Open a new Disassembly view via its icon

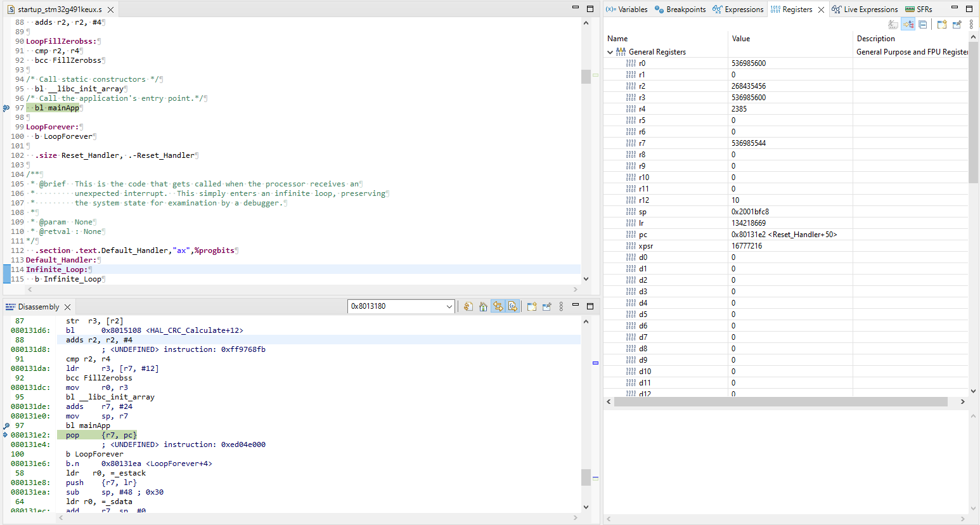(531, 306)
